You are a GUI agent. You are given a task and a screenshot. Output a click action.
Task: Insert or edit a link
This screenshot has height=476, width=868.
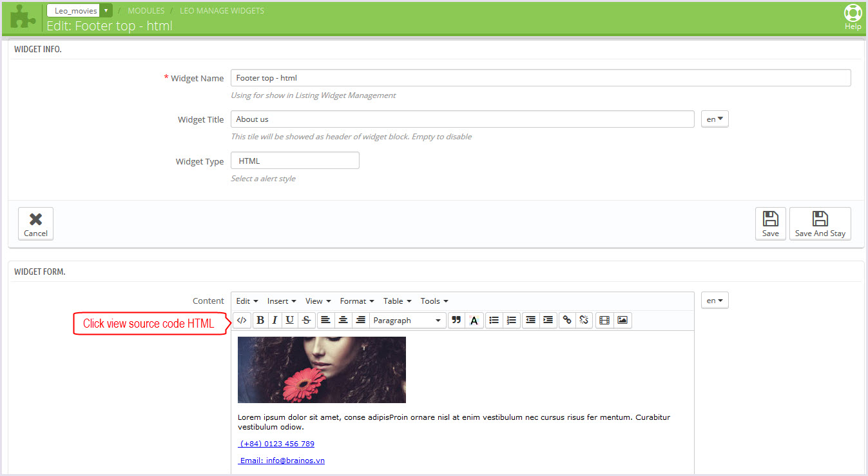click(x=567, y=321)
